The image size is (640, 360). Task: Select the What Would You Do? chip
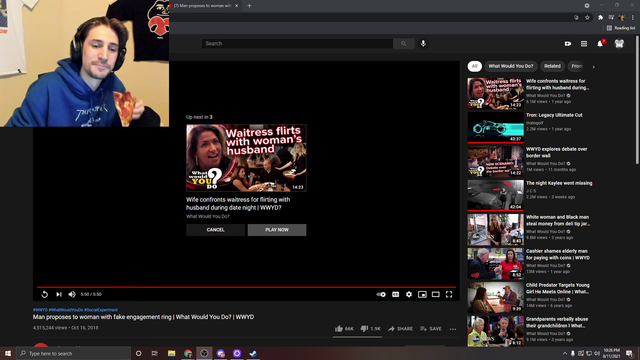[511, 66]
